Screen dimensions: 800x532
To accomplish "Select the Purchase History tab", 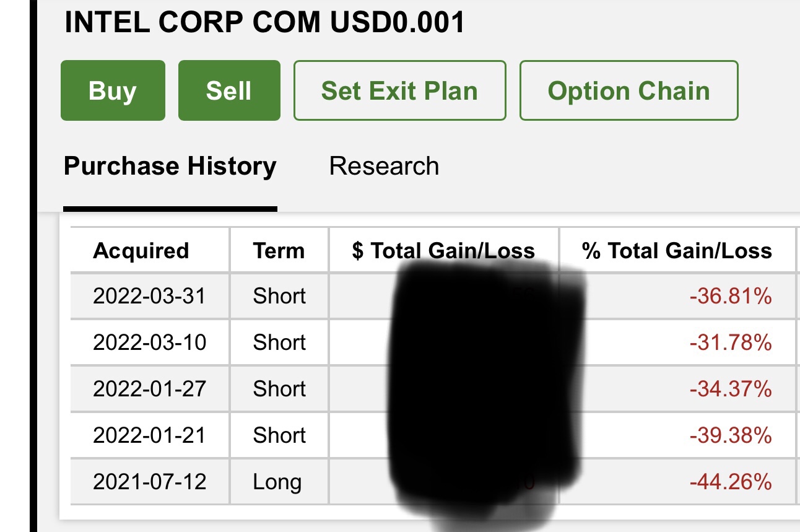I will [170, 166].
